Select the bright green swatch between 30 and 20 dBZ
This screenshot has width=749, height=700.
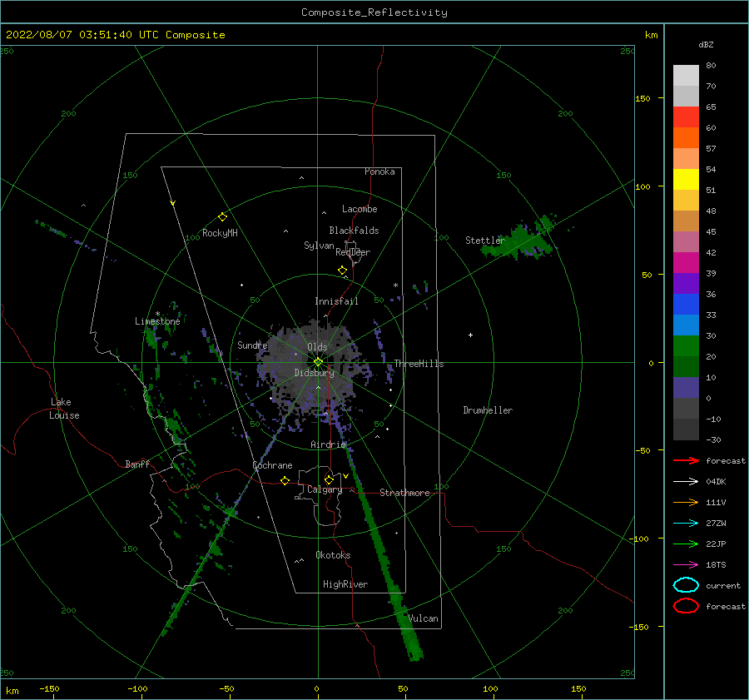686,346
